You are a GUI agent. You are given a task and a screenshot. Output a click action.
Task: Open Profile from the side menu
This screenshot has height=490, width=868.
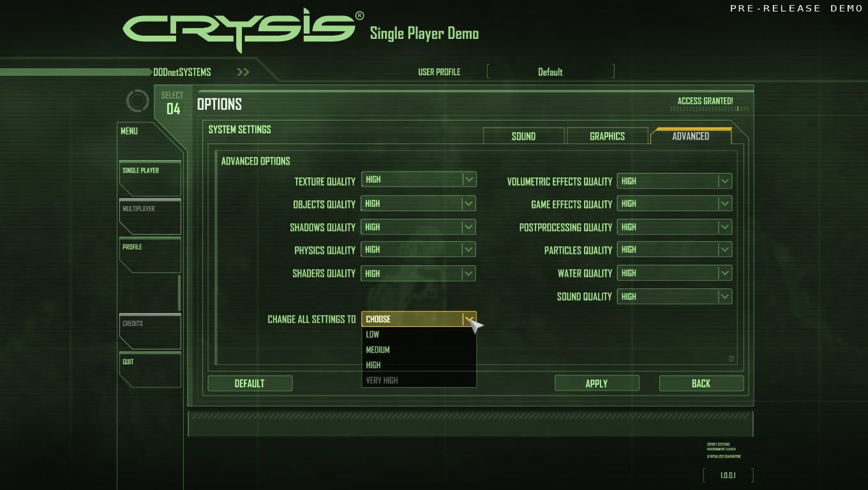click(150, 255)
